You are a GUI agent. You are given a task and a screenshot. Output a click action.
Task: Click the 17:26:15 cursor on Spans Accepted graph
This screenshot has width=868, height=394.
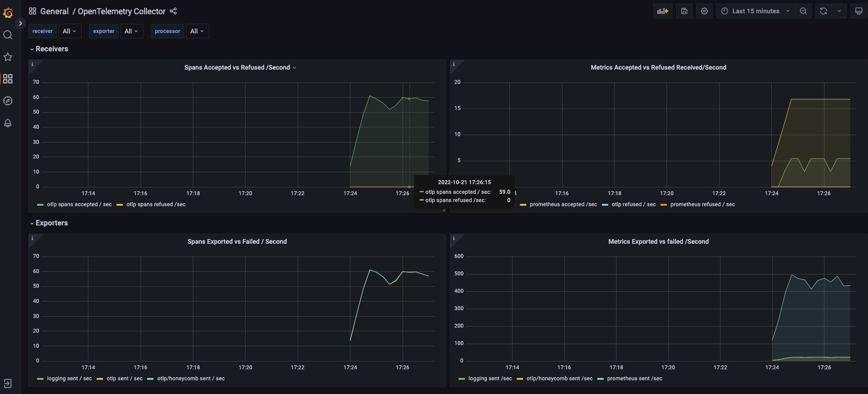pyautogui.click(x=409, y=98)
